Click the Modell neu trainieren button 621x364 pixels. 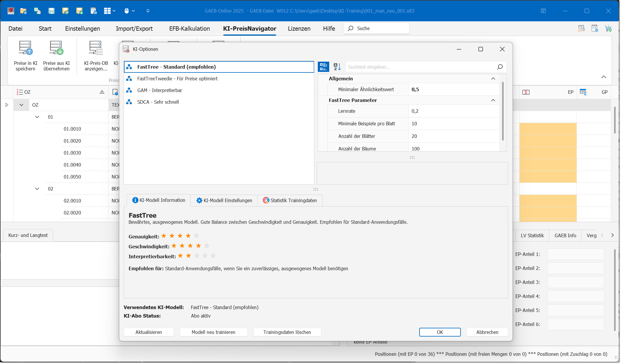pos(213,332)
